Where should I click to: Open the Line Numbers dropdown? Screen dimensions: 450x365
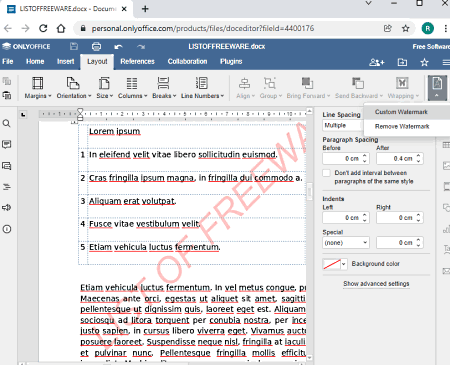[202, 88]
